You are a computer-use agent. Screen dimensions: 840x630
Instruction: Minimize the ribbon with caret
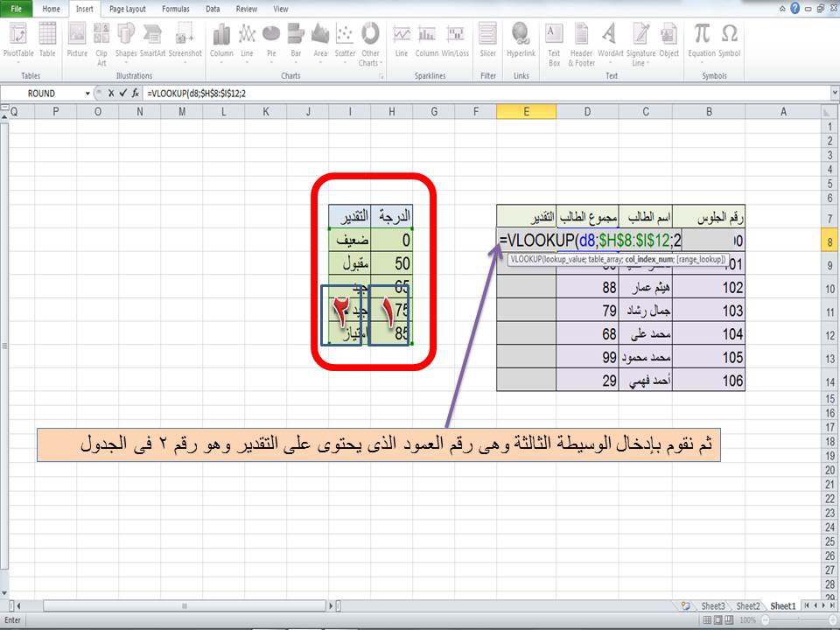coord(782,9)
